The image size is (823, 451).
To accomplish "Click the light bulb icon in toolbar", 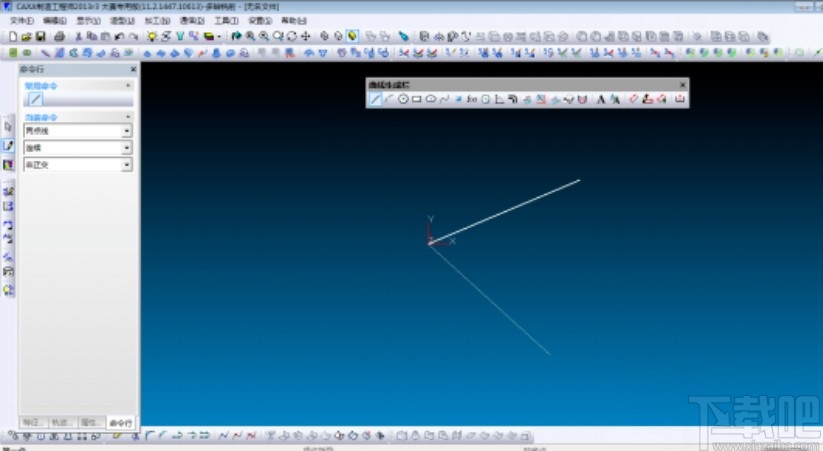I will pos(152,36).
